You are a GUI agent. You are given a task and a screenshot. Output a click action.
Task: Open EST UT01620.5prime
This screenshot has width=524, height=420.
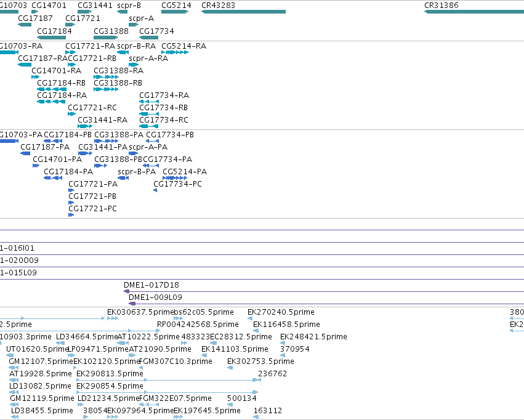pyautogui.click(x=38, y=349)
